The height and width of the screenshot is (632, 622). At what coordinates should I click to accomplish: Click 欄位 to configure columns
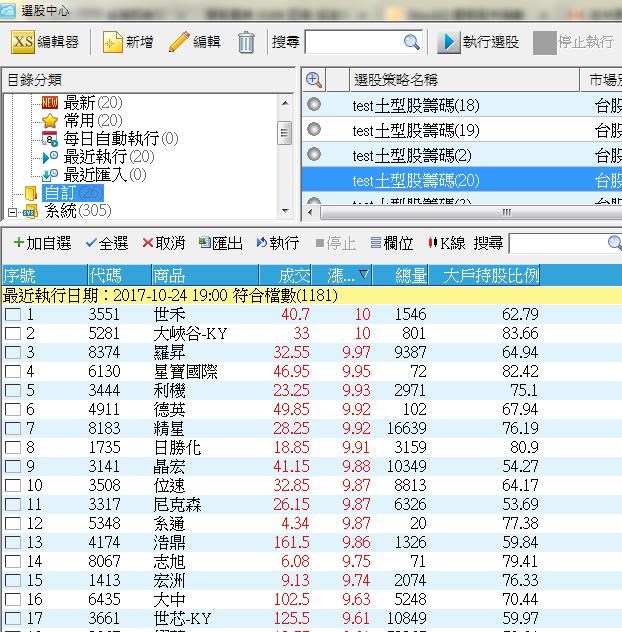coord(391,243)
